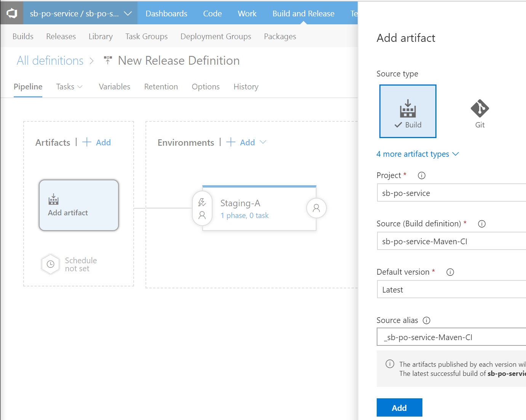Open Staging-A post-deployment approvers icon
Viewport: 526px width, 420px height.
[316, 208]
